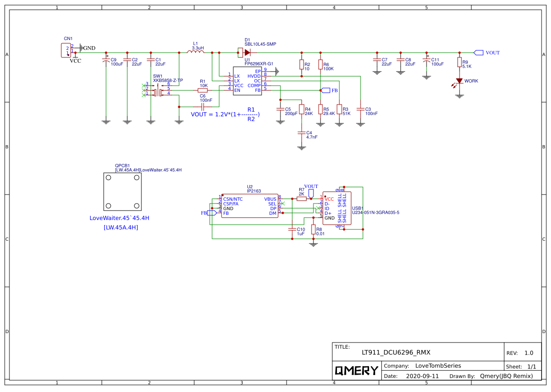Viewport: 551px width, 392px height.
Task: Select the red WORK LED symbol
Action: click(460, 82)
